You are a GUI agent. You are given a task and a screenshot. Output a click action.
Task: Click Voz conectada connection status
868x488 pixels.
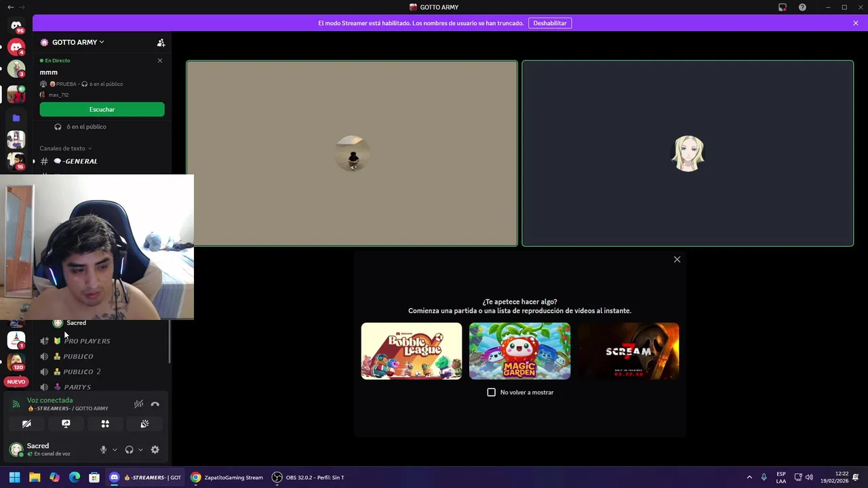pos(50,401)
